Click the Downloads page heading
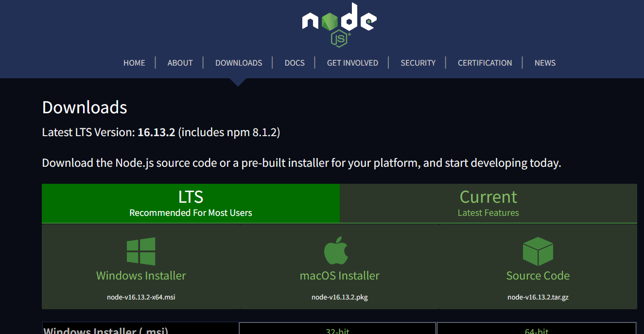Image resolution: width=644 pixels, height=334 pixels. [x=85, y=107]
